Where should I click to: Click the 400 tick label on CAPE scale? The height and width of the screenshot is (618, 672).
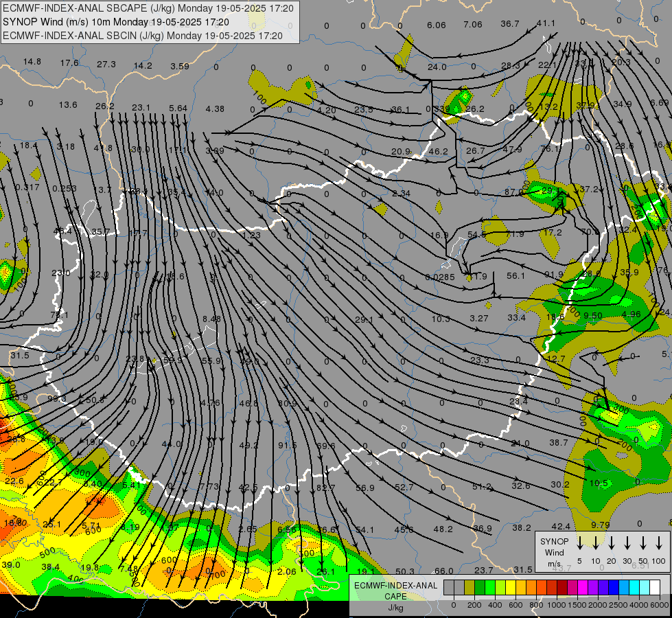coord(495,605)
